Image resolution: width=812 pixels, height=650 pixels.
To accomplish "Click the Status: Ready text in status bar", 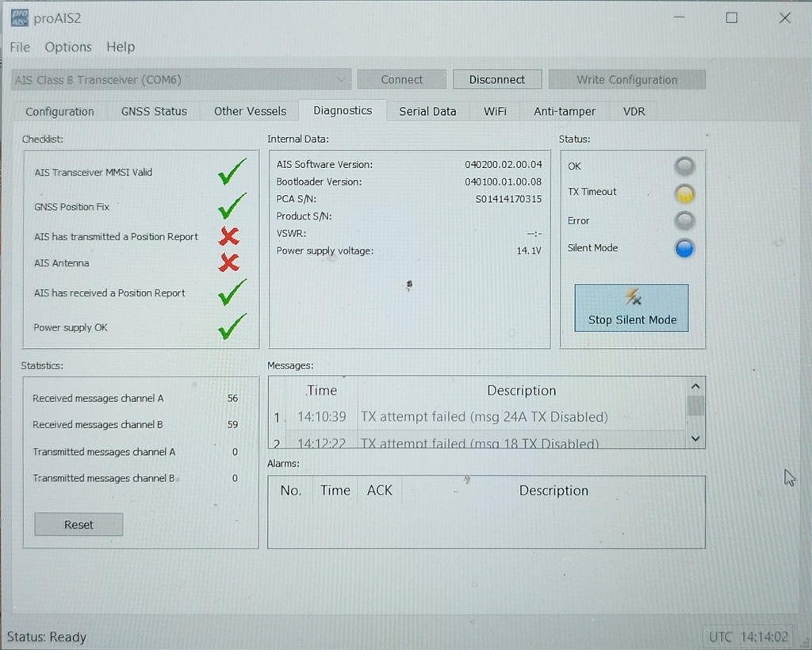I will pyautogui.click(x=47, y=637).
